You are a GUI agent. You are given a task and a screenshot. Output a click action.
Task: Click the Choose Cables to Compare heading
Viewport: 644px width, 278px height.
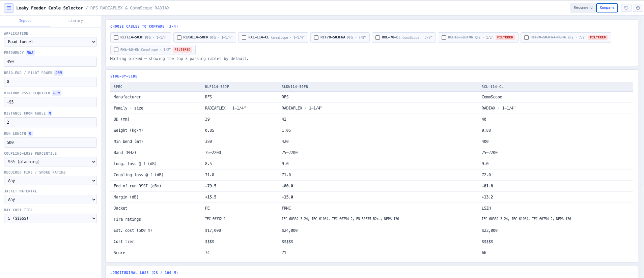pyautogui.click(x=144, y=26)
